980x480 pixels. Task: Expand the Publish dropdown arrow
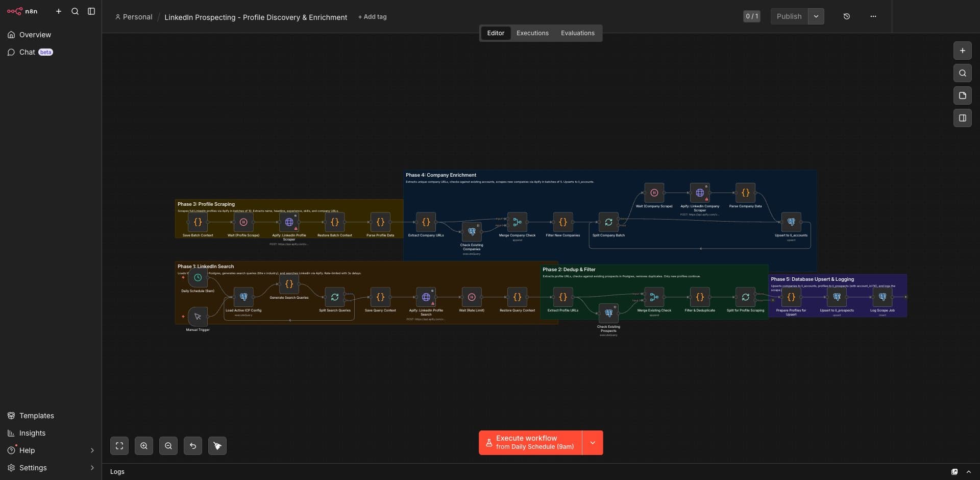(x=816, y=16)
